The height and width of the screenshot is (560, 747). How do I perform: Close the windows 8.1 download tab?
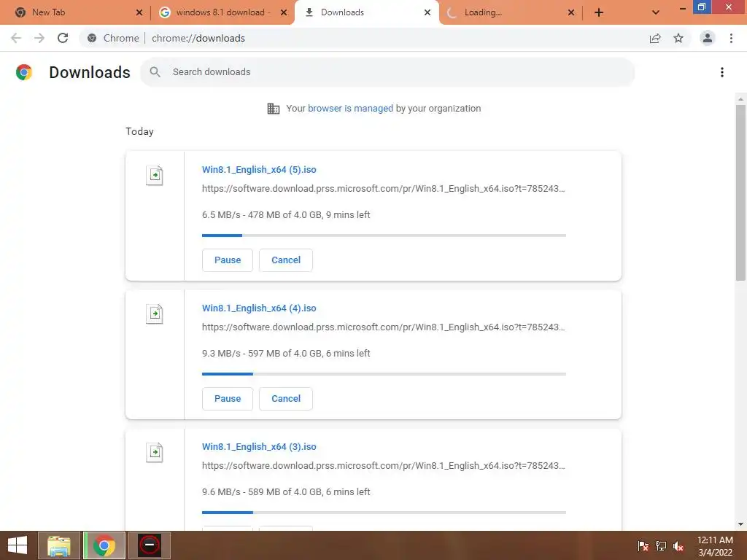(284, 12)
